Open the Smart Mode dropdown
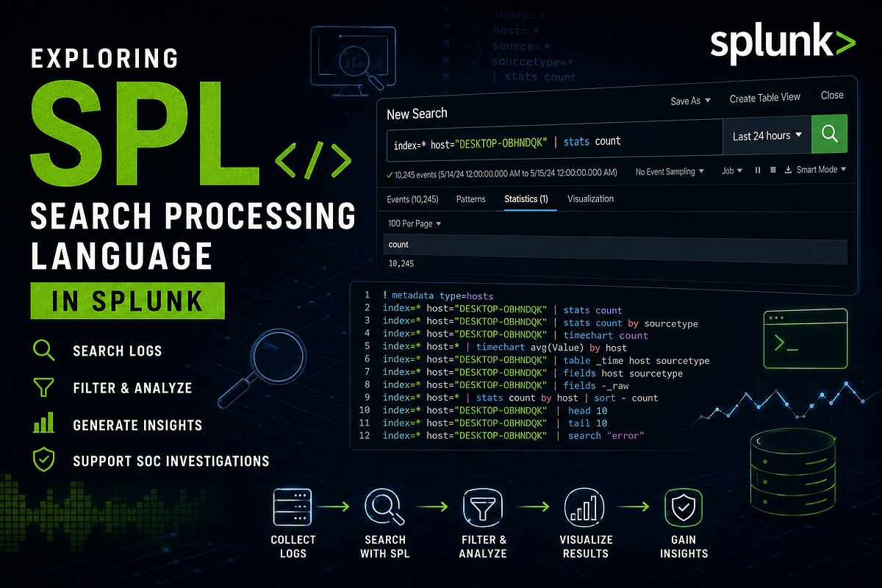882x588 pixels. [x=821, y=170]
